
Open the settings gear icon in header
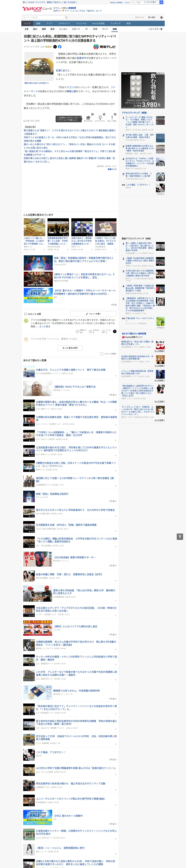pos(161,17)
